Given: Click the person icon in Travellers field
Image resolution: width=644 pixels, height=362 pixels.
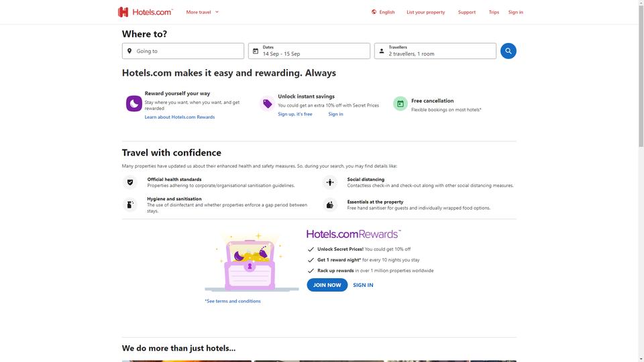Looking at the screenshot, I should [382, 51].
